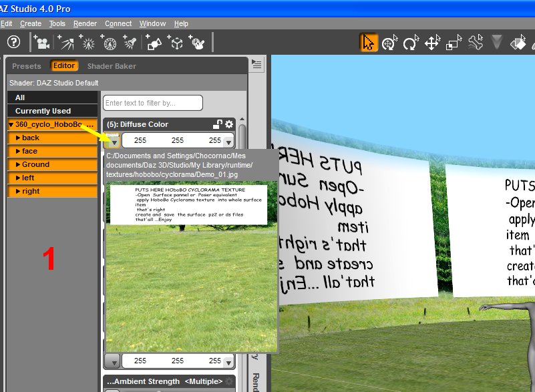Image resolution: width=535 pixels, height=392 pixels.
Task: Show All surface properties
Action: 52,97
